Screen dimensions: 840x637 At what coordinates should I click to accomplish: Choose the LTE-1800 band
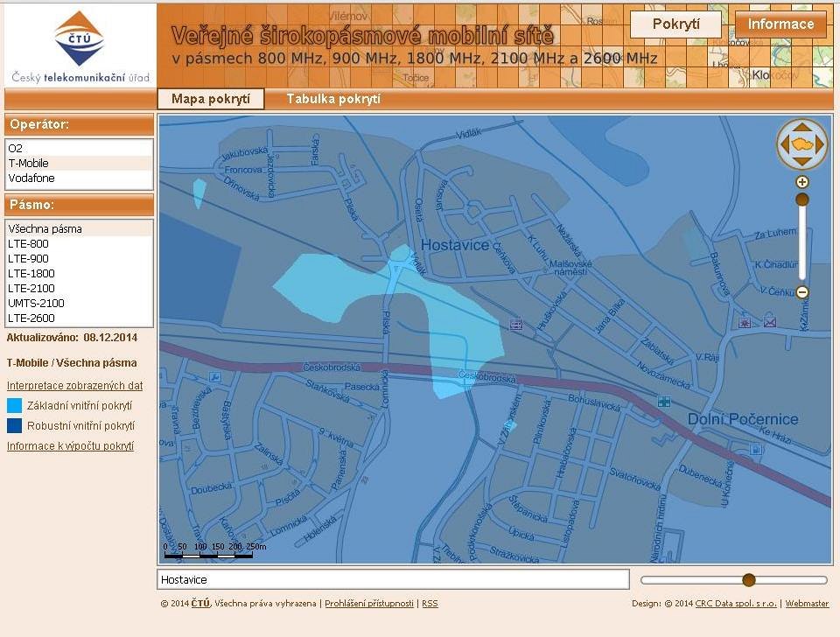tap(31, 273)
